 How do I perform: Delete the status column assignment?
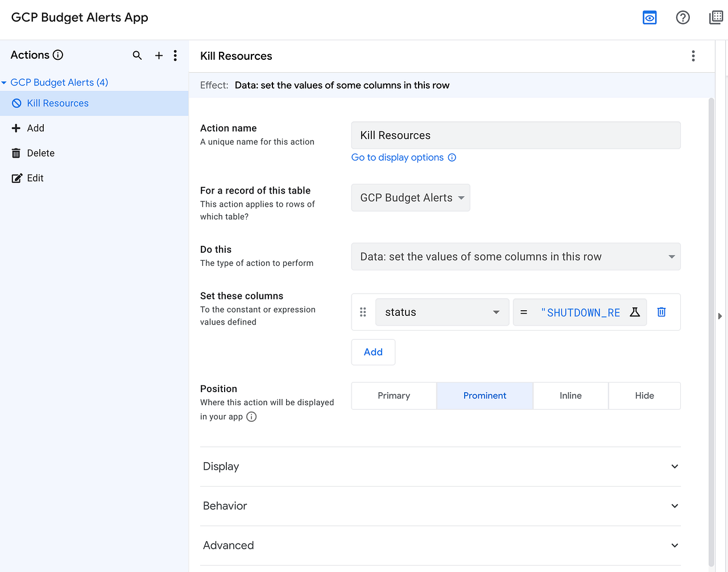661,312
